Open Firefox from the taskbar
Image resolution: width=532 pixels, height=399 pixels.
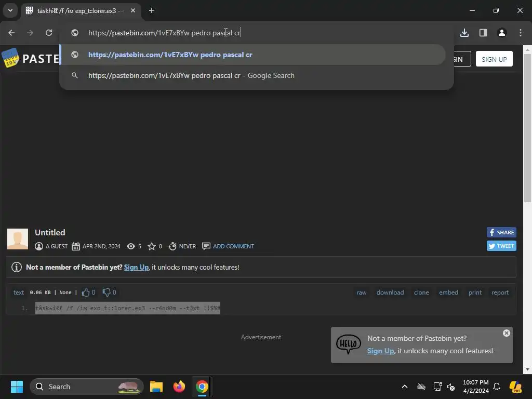pyautogui.click(x=179, y=387)
